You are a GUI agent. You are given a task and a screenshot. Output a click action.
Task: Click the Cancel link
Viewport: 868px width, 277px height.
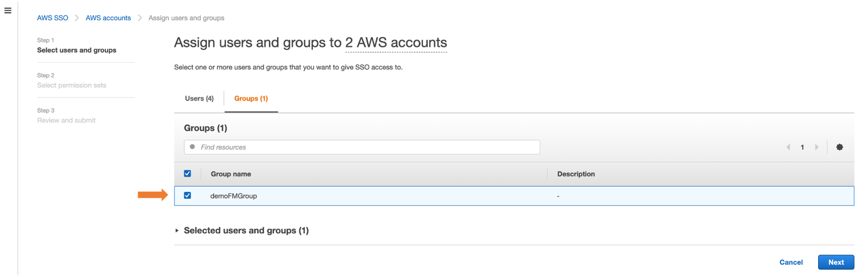pos(791,262)
